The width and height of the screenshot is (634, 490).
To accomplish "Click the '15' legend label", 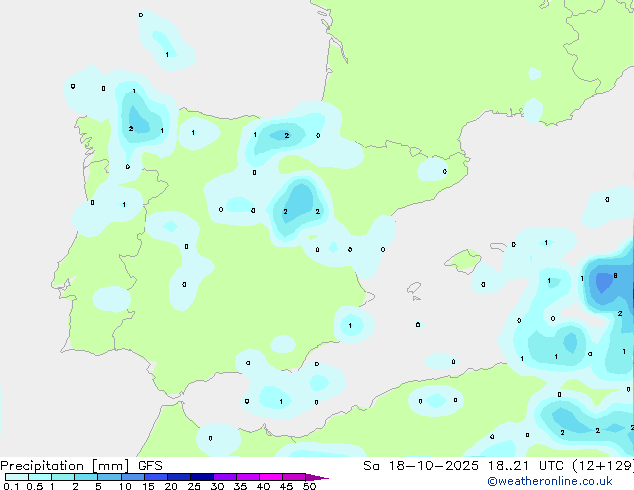I will pyautogui.click(x=148, y=486).
